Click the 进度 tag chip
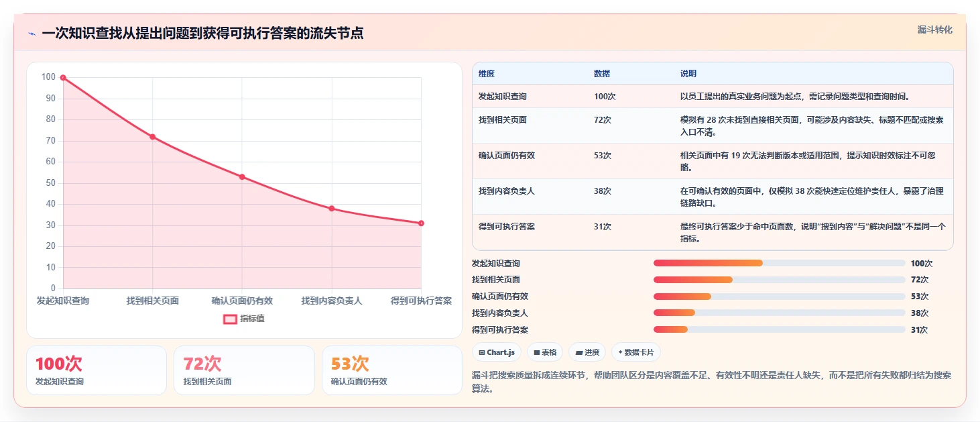Image resolution: width=980 pixels, height=422 pixels. (x=587, y=352)
